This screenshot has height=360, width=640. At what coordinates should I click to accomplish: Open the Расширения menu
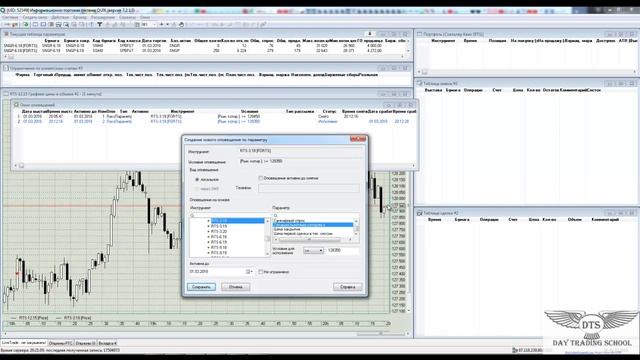(103, 18)
